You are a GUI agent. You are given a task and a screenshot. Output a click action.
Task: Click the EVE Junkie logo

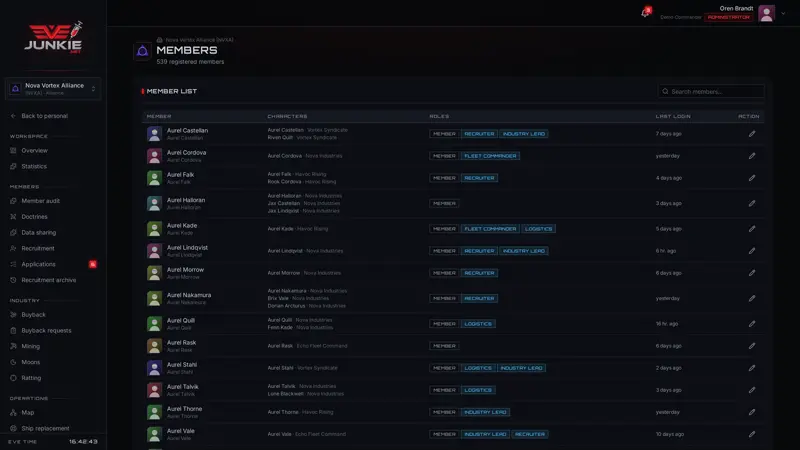pos(54,38)
